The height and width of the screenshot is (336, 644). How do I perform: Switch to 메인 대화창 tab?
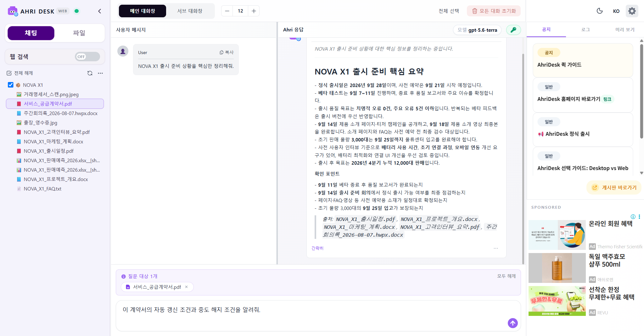tap(142, 11)
